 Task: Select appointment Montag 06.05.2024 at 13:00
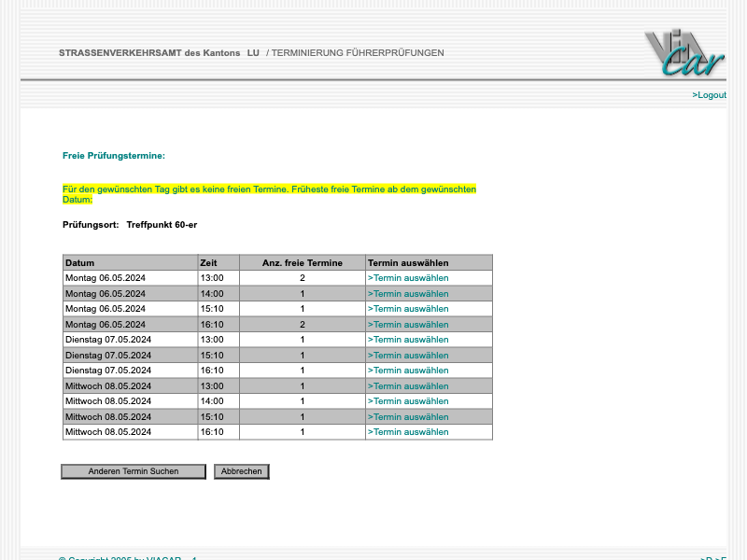coord(408,278)
